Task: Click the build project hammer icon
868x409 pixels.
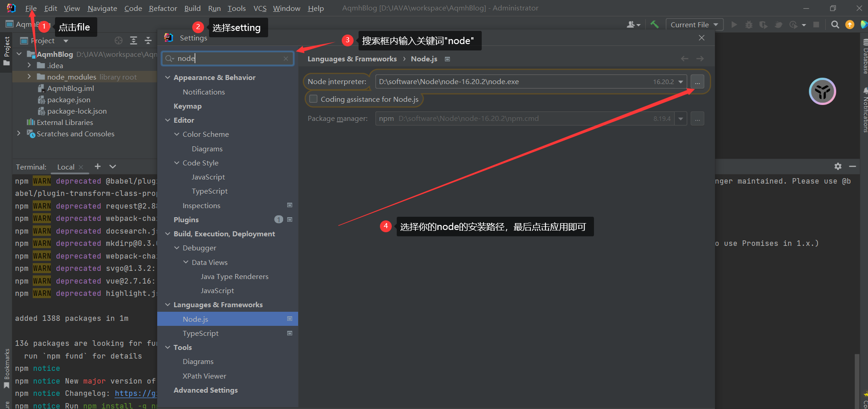Action: 654,25
